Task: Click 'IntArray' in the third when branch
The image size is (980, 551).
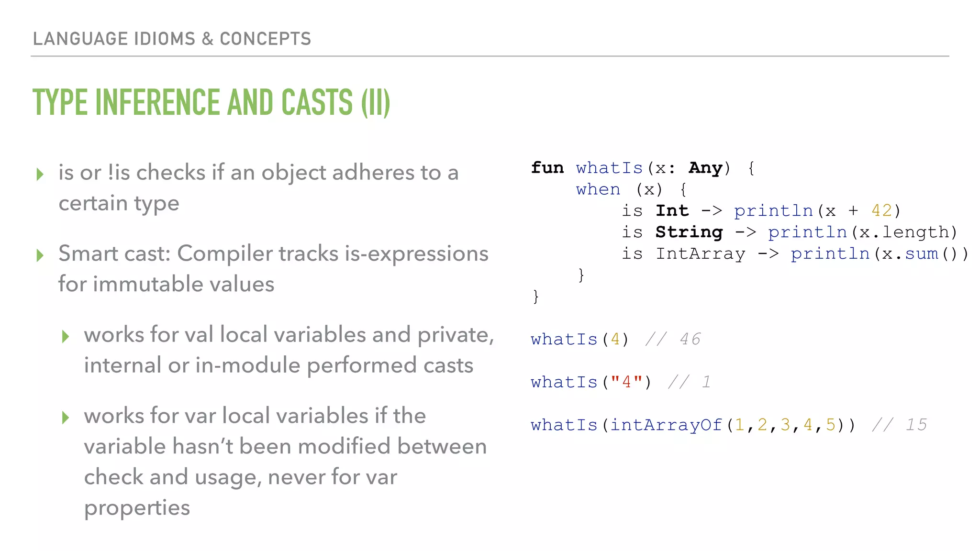Action: click(x=700, y=253)
